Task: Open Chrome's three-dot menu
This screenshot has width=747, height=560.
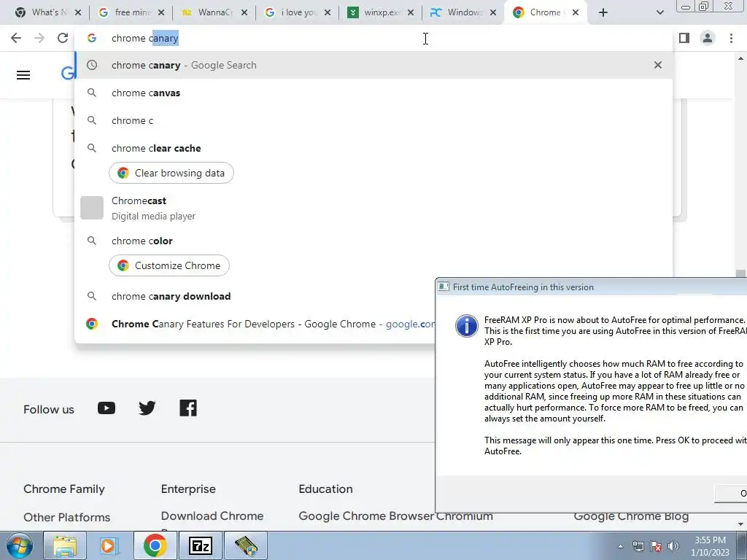Action: click(x=731, y=38)
